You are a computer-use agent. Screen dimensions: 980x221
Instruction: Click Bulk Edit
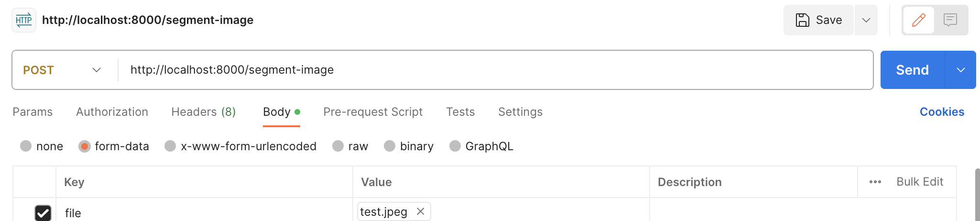920,182
